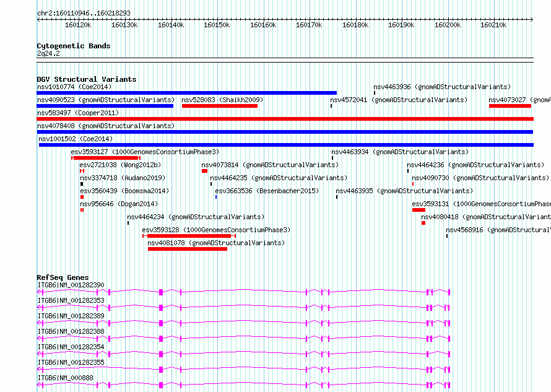Click the RefSeq Genes track title

[x=63, y=277]
